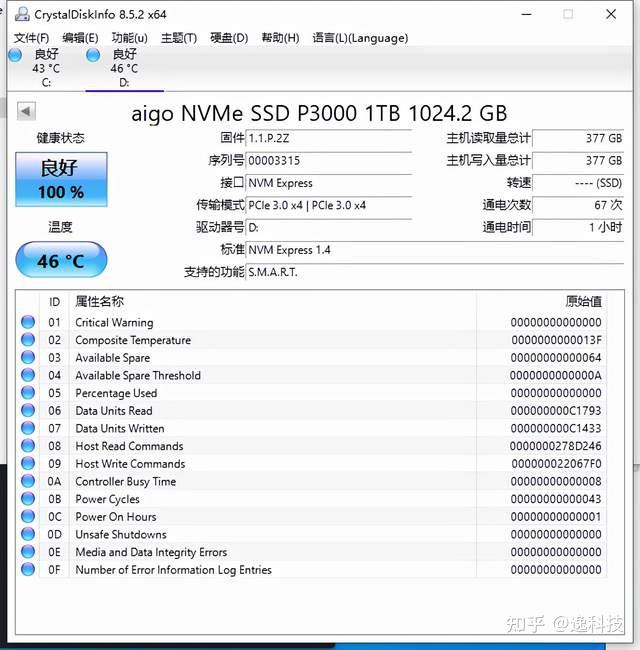Click the disk title aigo NVMe SSD P3000 1TB

pyautogui.click(x=319, y=113)
